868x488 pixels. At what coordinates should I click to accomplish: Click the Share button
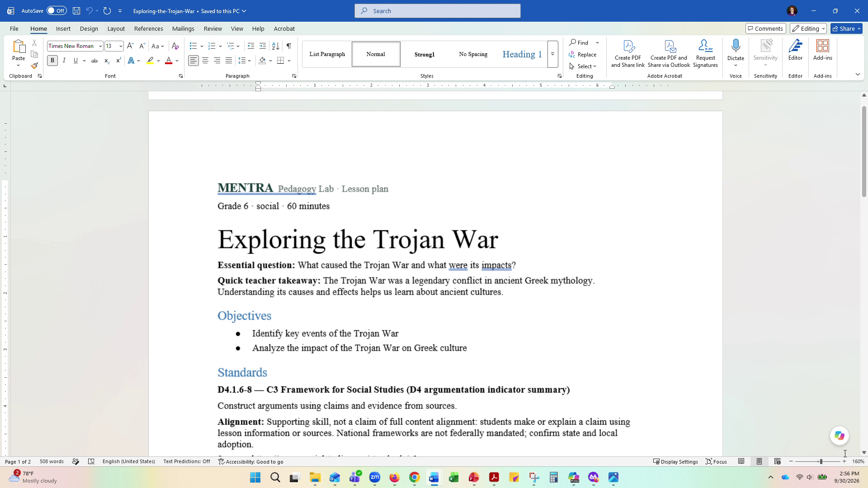847,28
